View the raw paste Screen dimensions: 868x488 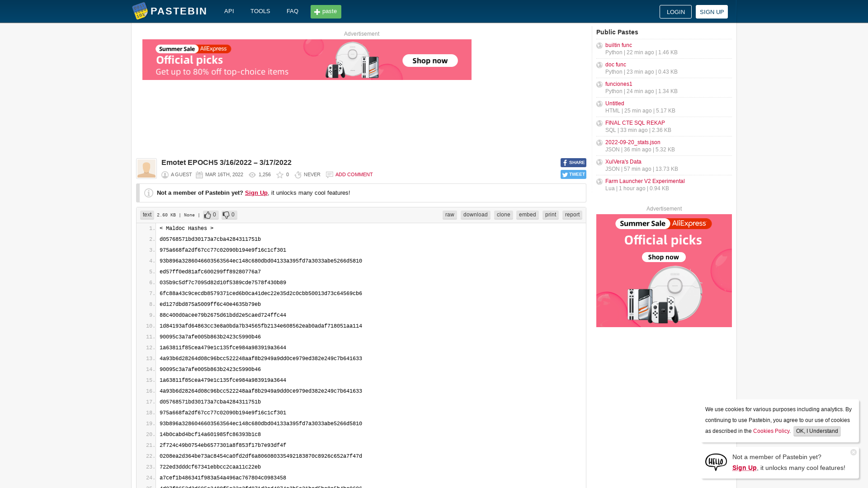[x=450, y=215]
